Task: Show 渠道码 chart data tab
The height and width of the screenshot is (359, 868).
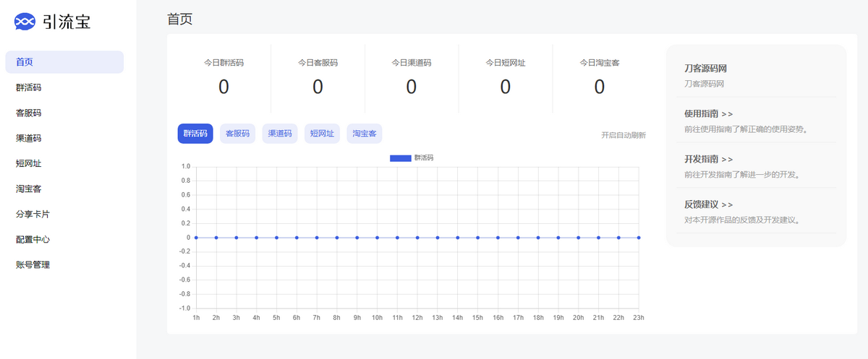Action: [280, 134]
